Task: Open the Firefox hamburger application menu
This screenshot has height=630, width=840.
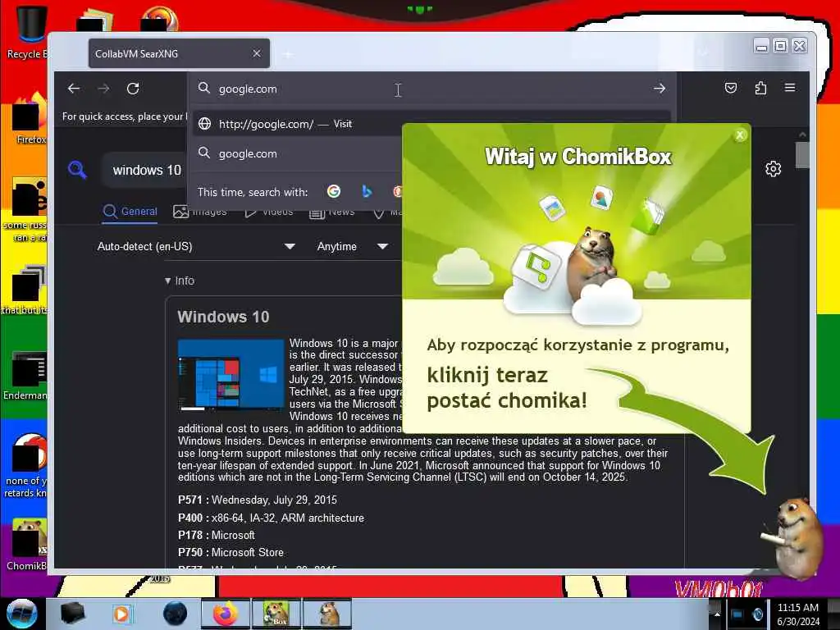Action: [x=790, y=88]
